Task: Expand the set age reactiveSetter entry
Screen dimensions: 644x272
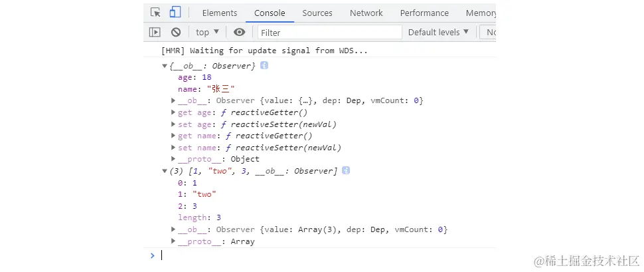Action: pos(173,124)
